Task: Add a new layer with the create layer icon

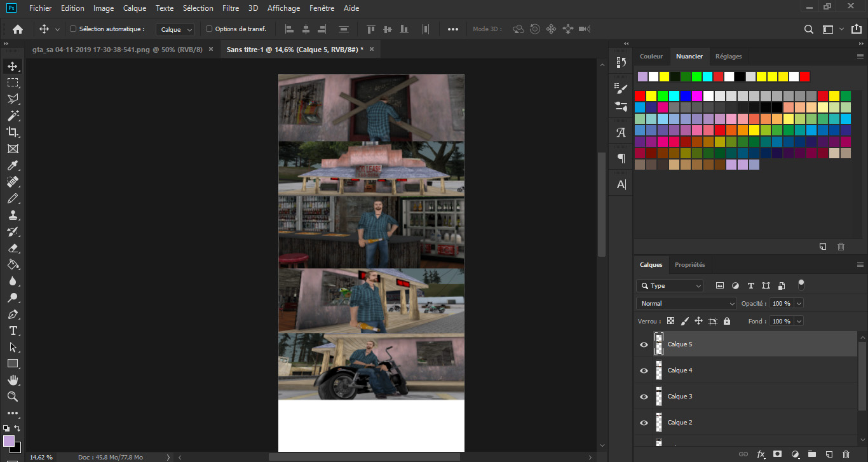Action: (x=829, y=454)
